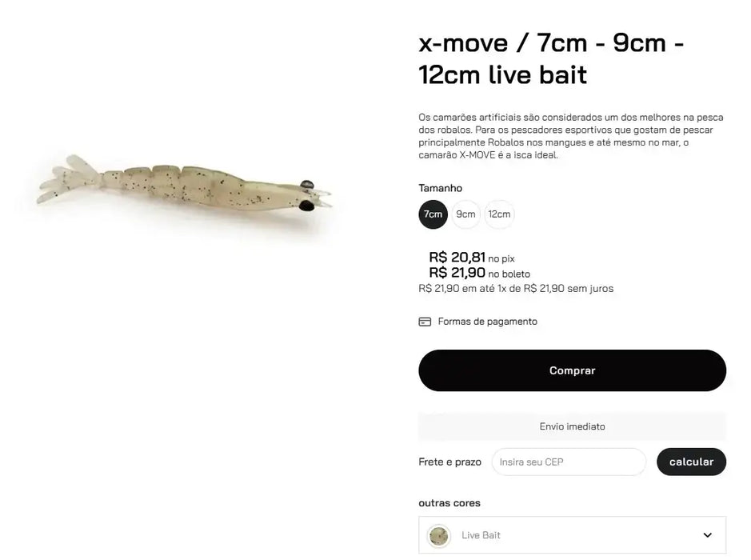Image resolution: width=751 pixels, height=560 pixels.
Task: Click the Frete e prazo label
Action: [450, 462]
